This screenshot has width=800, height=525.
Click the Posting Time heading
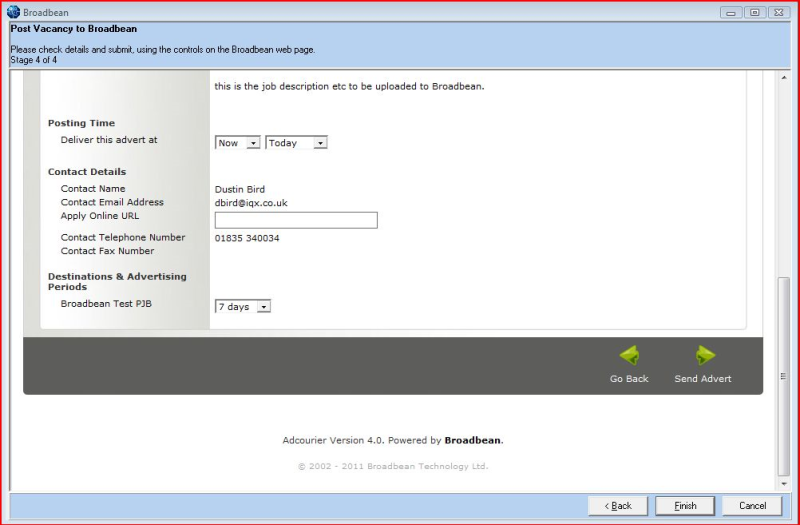pyautogui.click(x=81, y=123)
